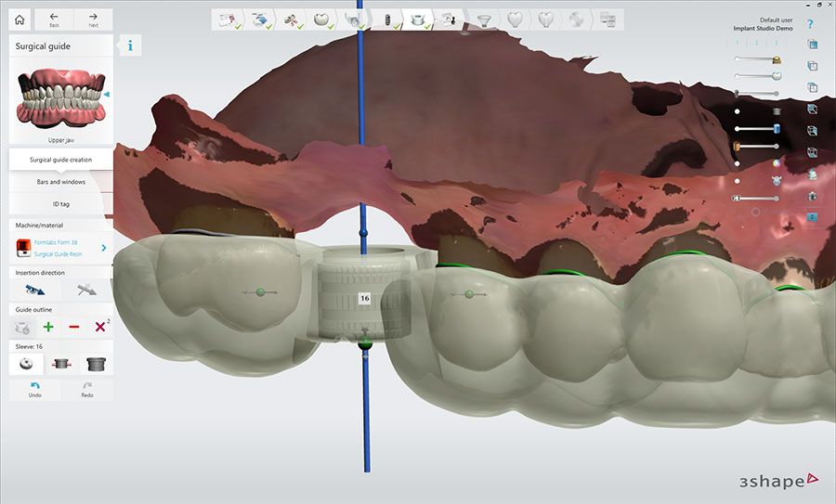
Task: Click the green handle below sleeve 16
Action: pyautogui.click(x=365, y=343)
